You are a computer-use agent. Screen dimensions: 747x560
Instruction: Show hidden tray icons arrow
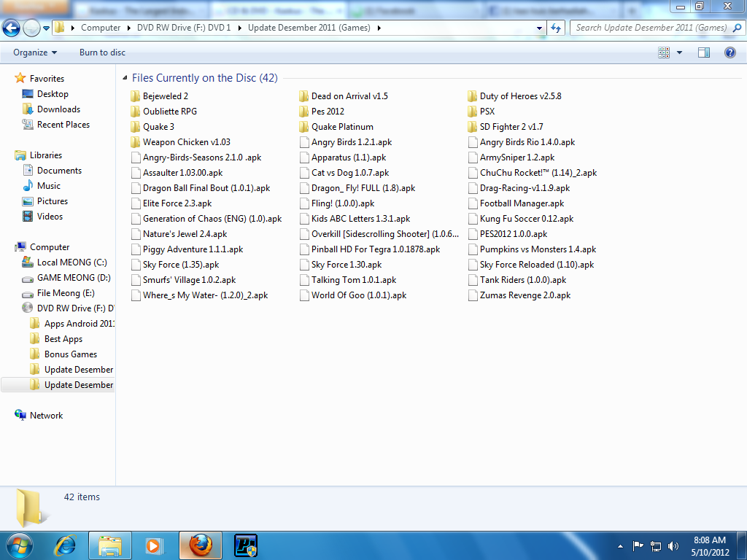(x=620, y=546)
